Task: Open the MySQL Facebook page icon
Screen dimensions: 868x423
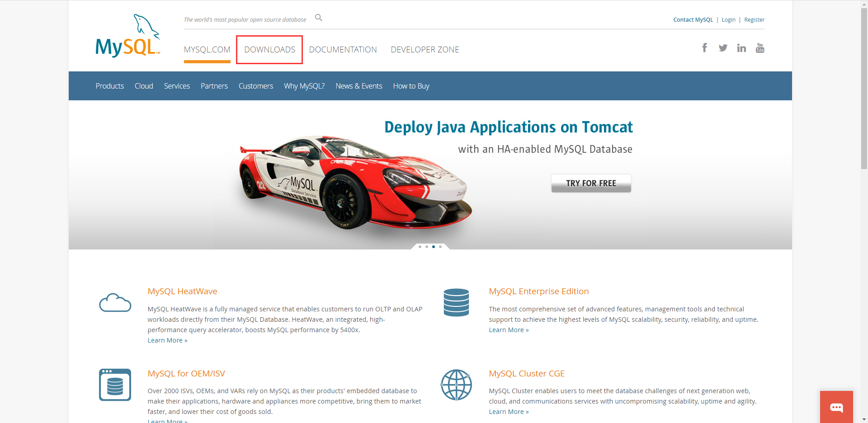Action: click(704, 48)
